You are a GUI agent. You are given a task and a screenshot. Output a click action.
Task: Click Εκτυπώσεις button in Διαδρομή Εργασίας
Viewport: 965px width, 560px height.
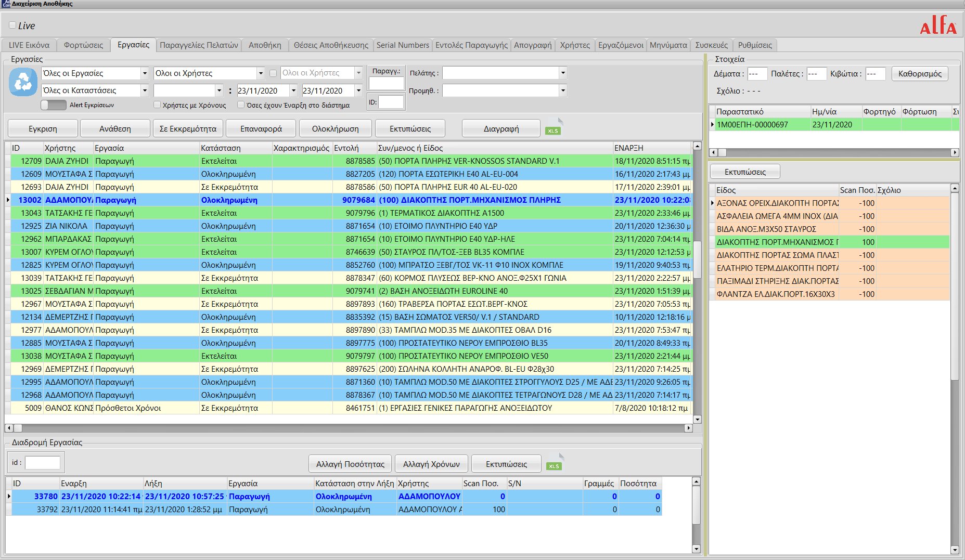coord(507,464)
